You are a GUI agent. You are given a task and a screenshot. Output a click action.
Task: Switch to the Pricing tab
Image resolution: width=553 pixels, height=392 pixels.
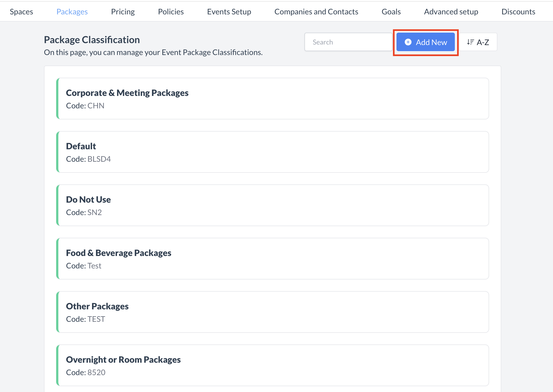click(123, 11)
